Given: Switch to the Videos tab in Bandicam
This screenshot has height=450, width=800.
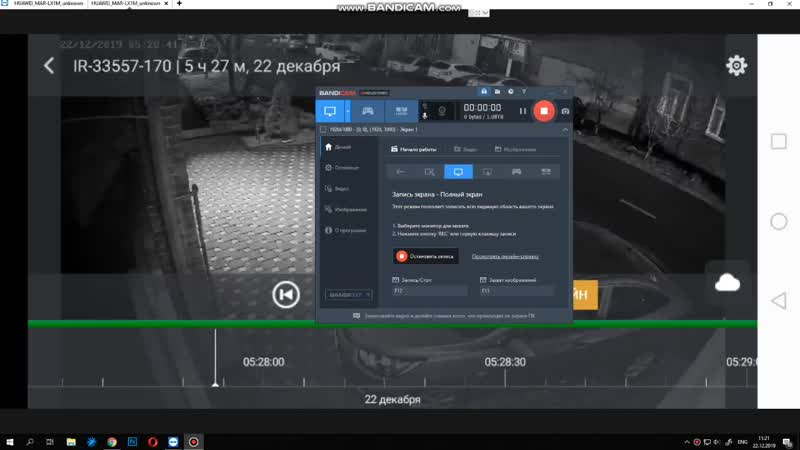Looking at the screenshot, I should point(465,149).
